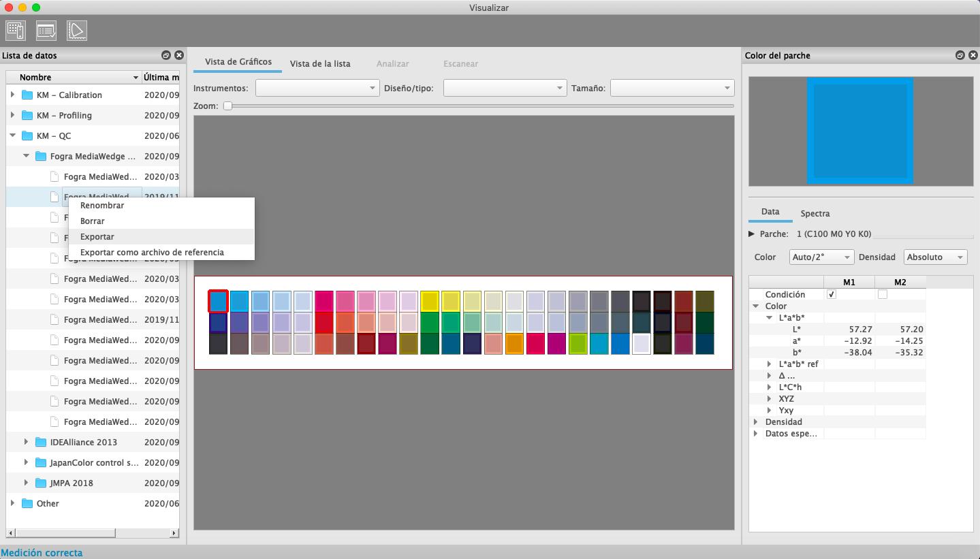Expand the XYZ row
980x559 pixels.
770,398
